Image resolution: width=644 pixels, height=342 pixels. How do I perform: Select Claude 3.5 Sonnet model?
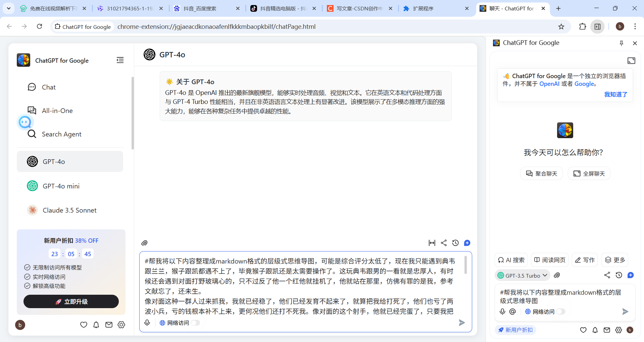coord(70,210)
